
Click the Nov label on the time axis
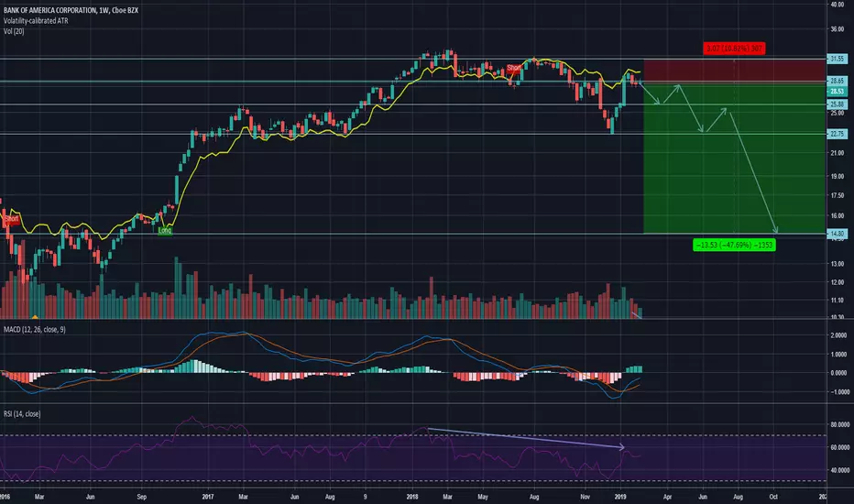coord(585,497)
